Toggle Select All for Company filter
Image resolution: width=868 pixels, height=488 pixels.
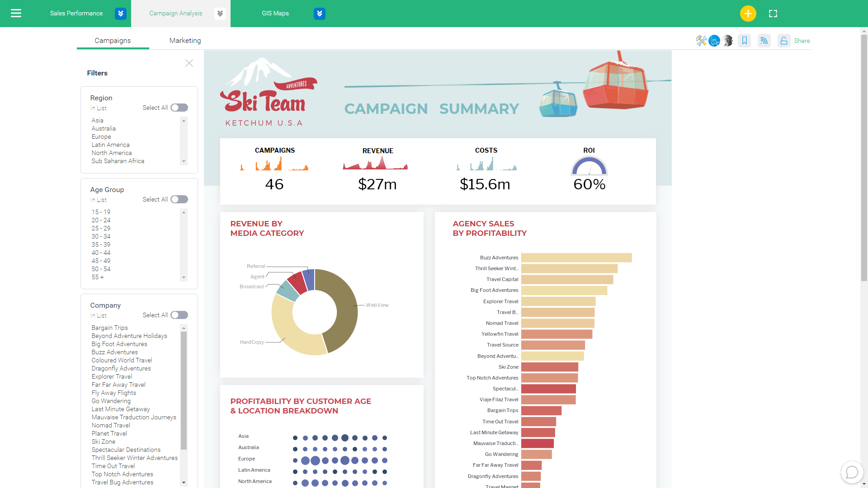click(179, 315)
